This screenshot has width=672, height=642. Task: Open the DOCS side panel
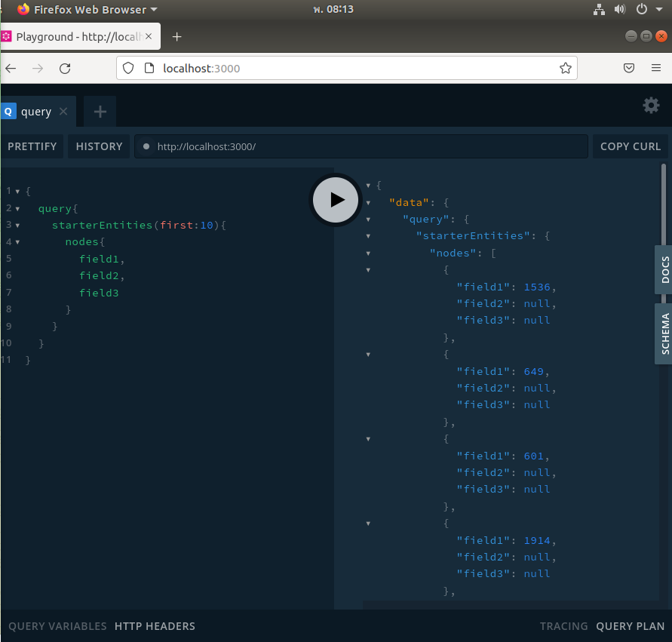point(664,269)
